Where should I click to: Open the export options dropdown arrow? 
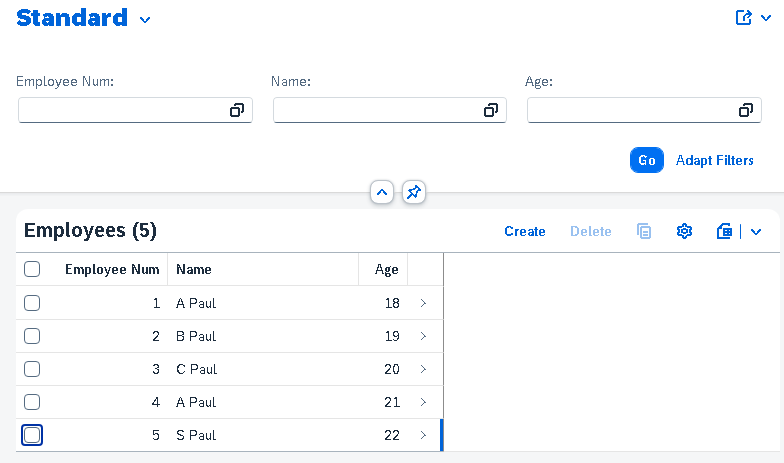pos(756,232)
